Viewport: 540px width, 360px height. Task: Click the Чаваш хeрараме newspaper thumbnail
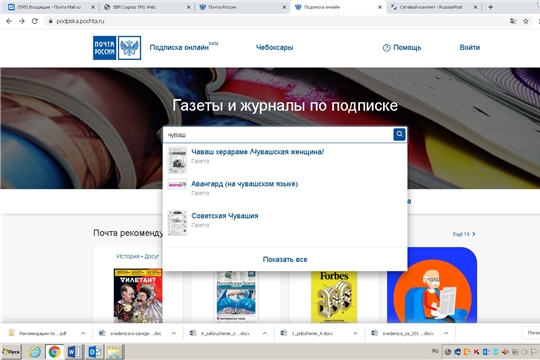click(177, 160)
